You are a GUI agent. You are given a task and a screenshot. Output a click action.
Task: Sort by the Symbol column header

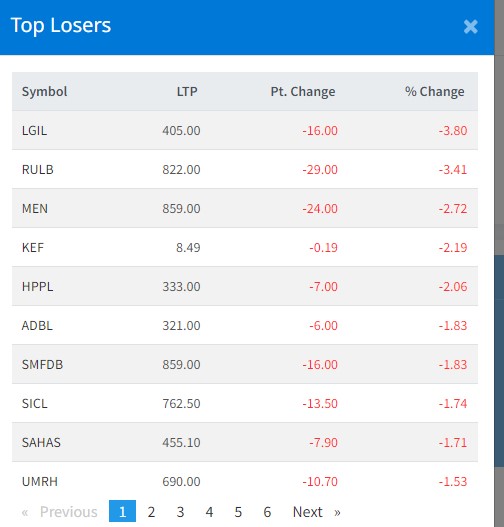(44, 91)
